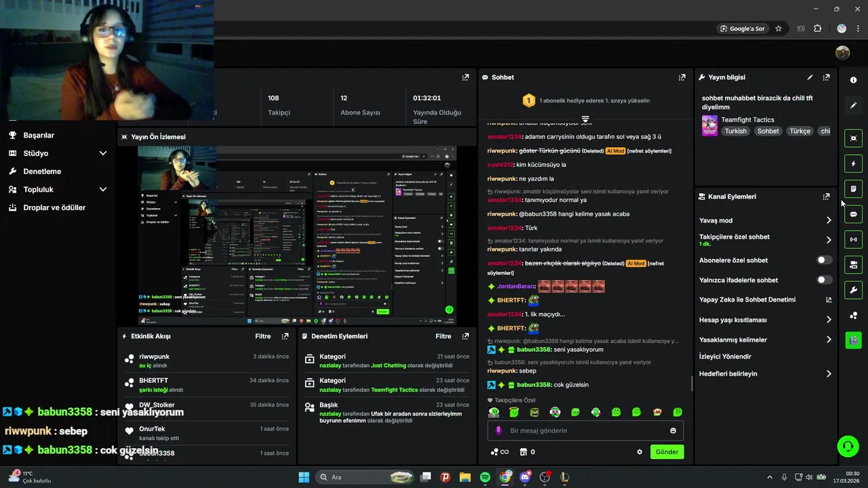Click the green clapperboard sidebar icon

(853, 340)
